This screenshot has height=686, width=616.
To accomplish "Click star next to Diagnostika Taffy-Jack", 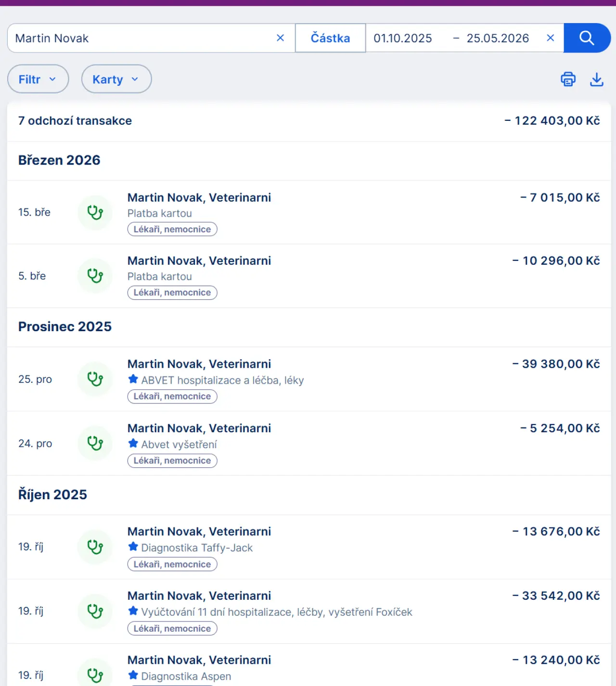I will click(133, 547).
